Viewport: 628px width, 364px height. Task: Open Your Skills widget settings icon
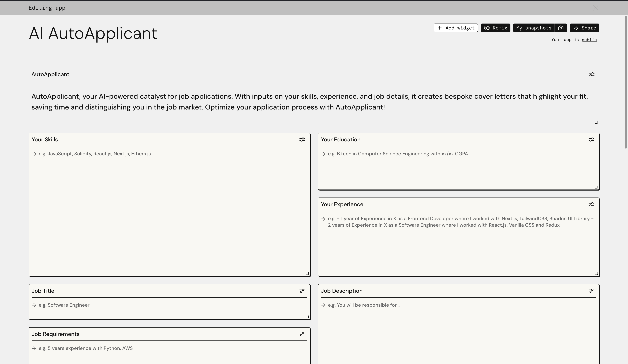click(302, 140)
